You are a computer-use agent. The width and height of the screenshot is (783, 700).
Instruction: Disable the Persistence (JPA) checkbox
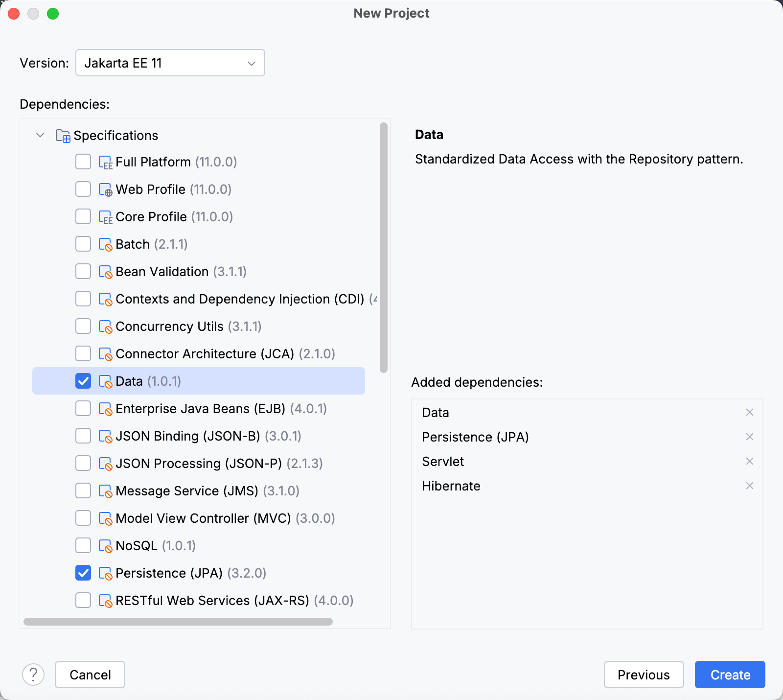click(83, 573)
